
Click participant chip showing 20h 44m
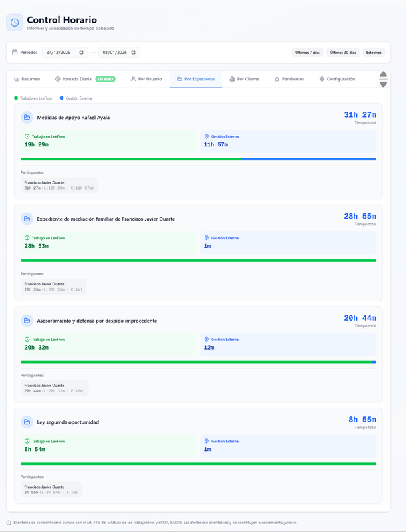pyautogui.click(x=55, y=388)
